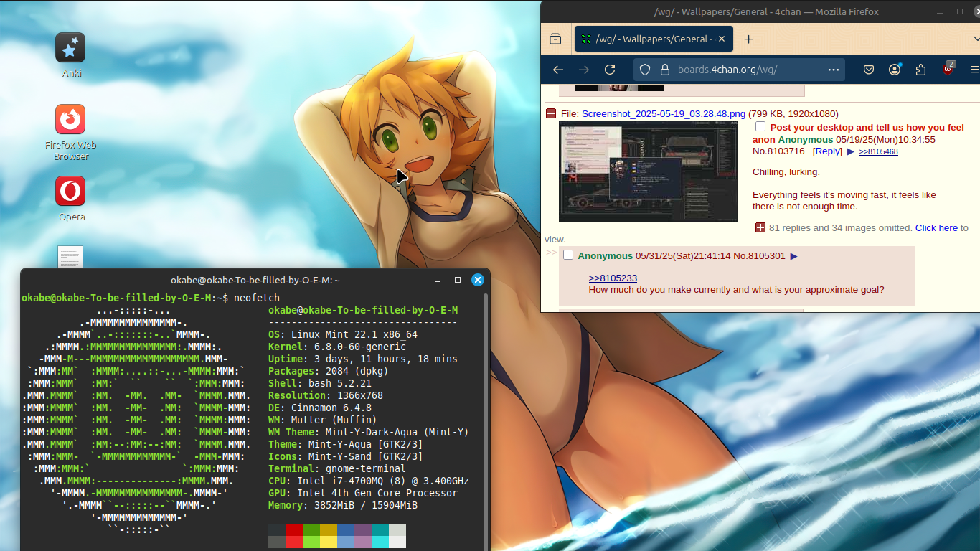Click the neofetch command text in terminal
The image size is (980, 551).
(x=257, y=298)
